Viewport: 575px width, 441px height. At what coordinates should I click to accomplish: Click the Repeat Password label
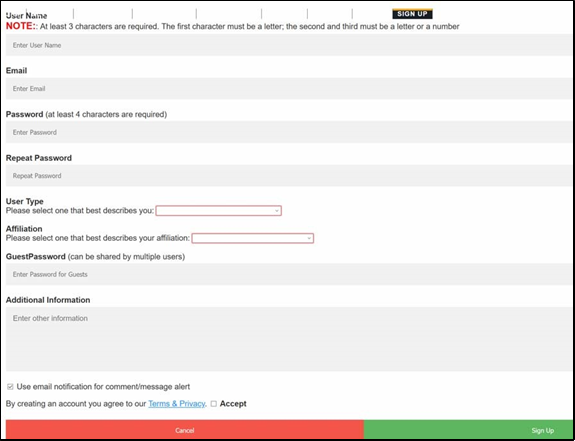click(39, 158)
